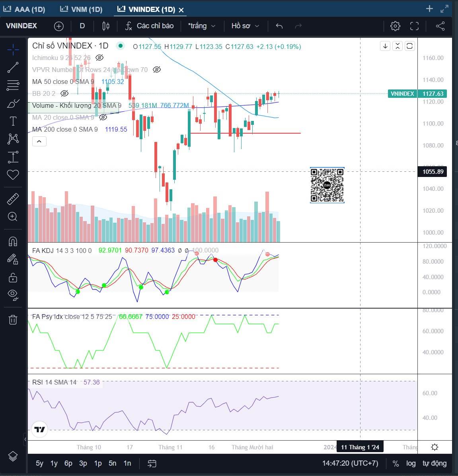Show the hidden Ichimoku indicator
This screenshot has height=476, width=458.
click(x=99, y=58)
